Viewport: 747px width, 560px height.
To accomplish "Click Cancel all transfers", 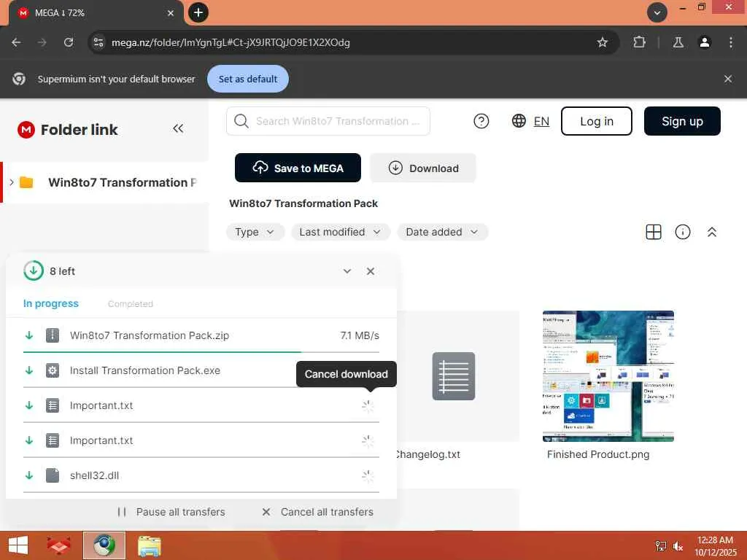I will (318, 512).
